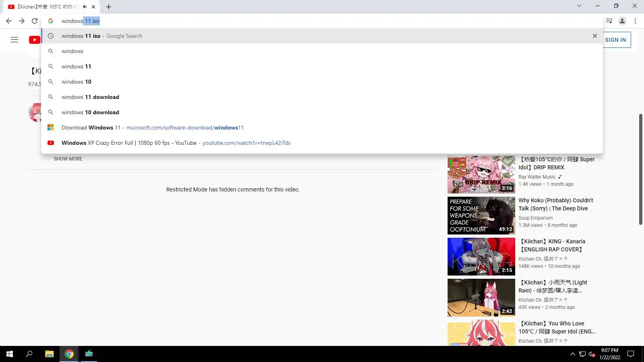Click inside the address bar text
This screenshot has width=644, height=362.
coord(80,21)
